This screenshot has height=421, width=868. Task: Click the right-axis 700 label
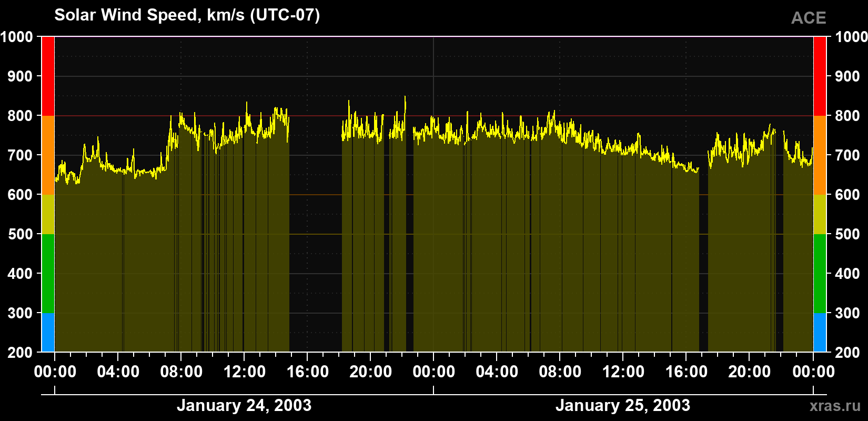click(x=847, y=155)
